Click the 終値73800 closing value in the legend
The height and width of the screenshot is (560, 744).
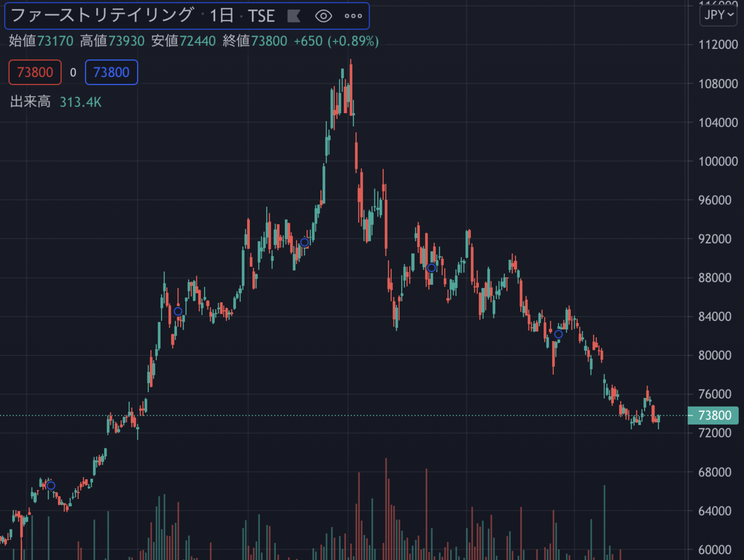(255, 41)
